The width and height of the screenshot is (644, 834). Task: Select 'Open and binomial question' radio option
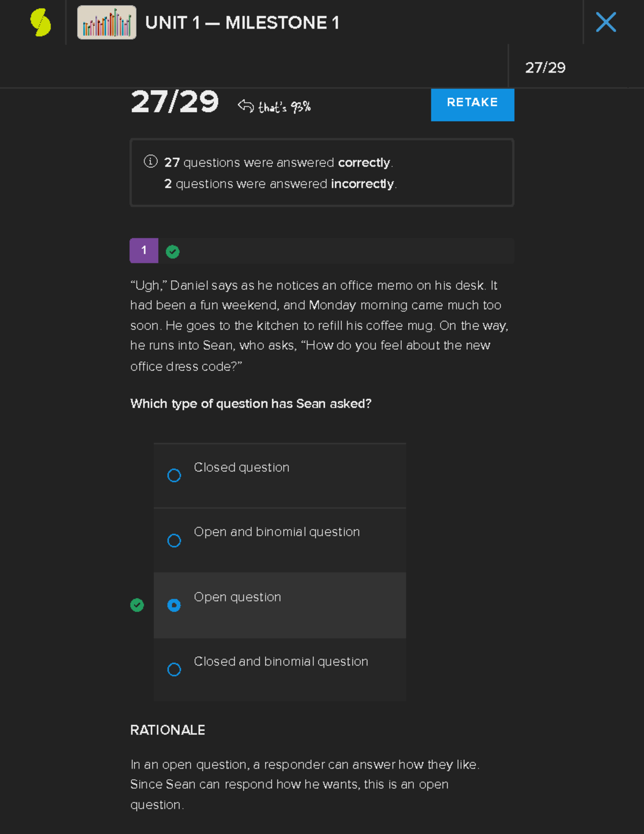[x=174, y=540]
